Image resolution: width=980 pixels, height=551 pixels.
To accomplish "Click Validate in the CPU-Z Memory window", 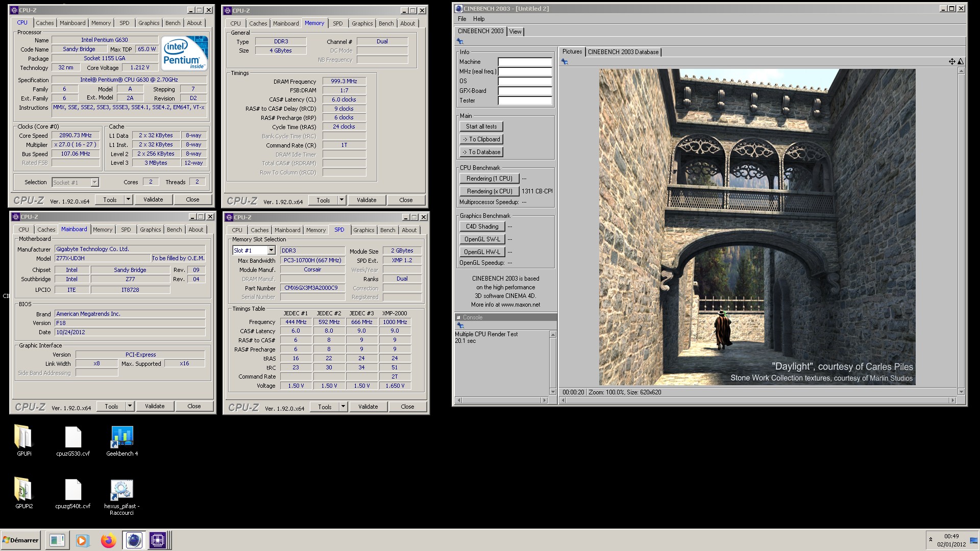I will [366, 200].
